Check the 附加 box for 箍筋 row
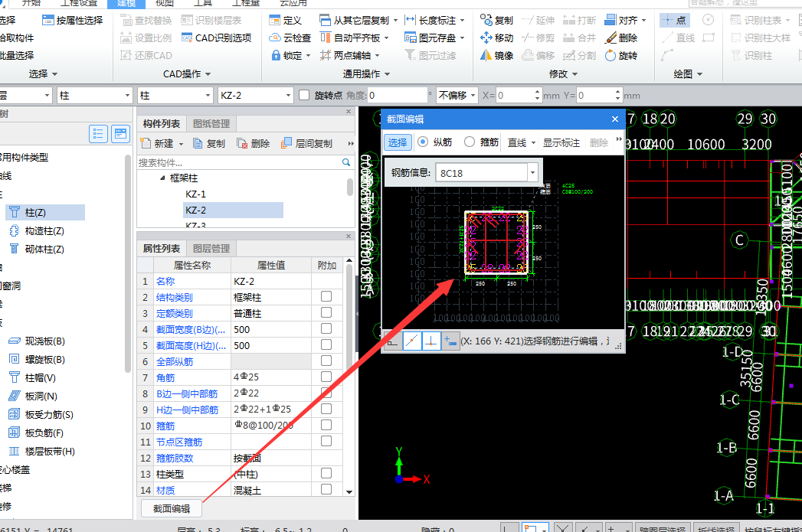Image resolution: width=802 pixels, height=532 pixels. pos(326,425)
